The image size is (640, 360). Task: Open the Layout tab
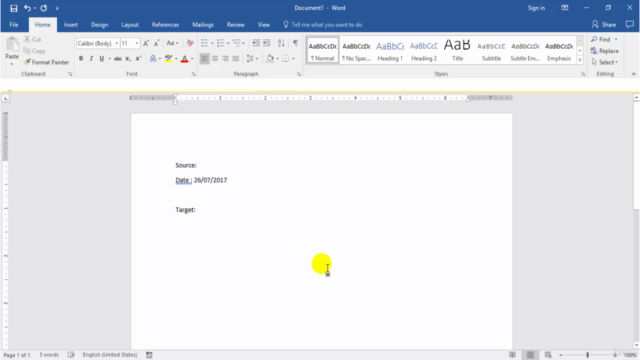pos(130,24)
